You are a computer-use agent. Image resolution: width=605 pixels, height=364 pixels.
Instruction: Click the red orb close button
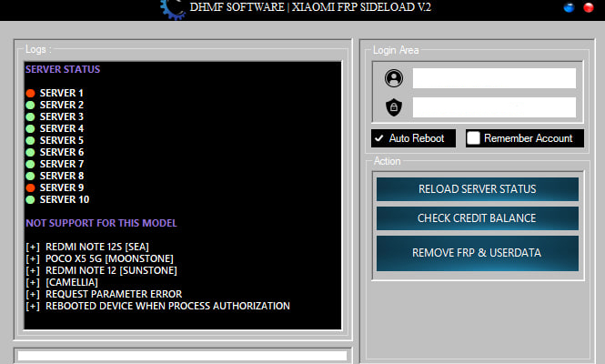pyautogui.click(x=589, y=7)
